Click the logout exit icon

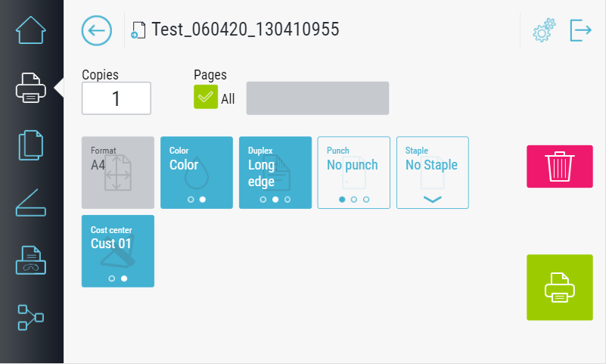[x=580, y=30]
